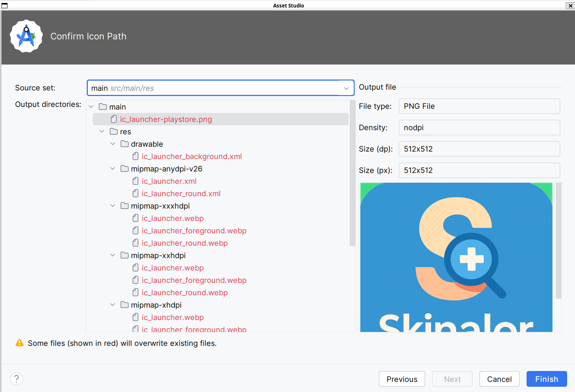
Task: Select ic_launcher_background.xml file
Action: click(x=192, y=156)
